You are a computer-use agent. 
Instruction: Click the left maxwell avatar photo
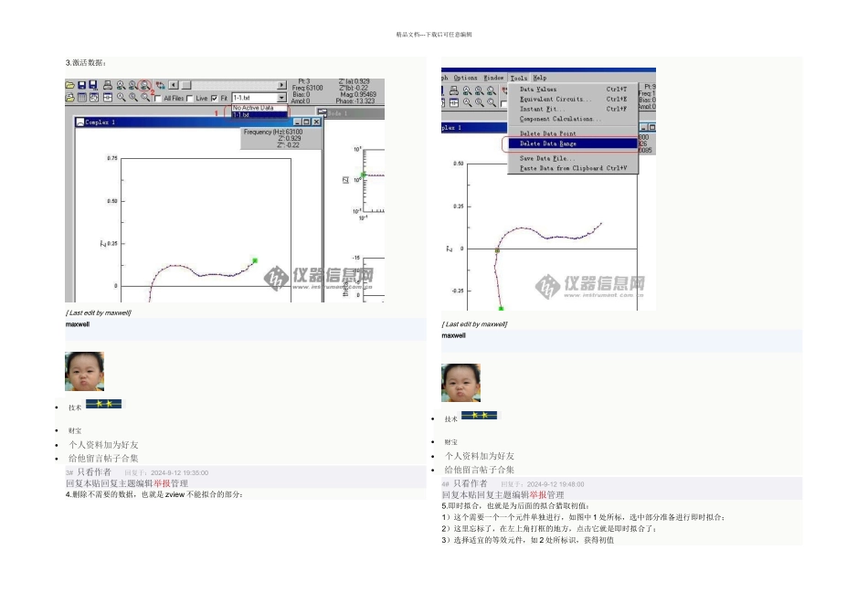(x=85, y=372)
